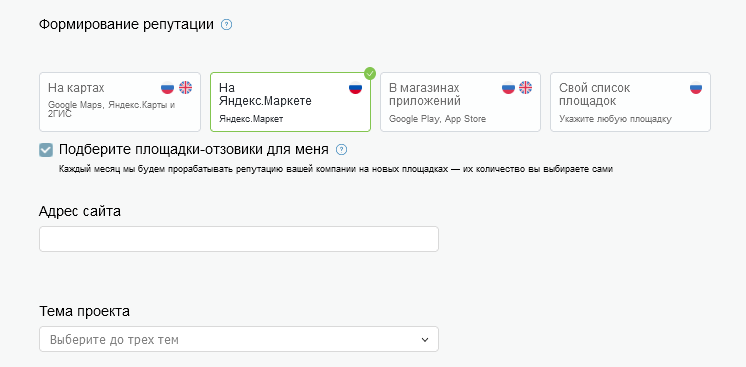746x367 pixels.
Task: Click green checkmark badge on Яндекс.Маркет card
Action: point(370,73)
